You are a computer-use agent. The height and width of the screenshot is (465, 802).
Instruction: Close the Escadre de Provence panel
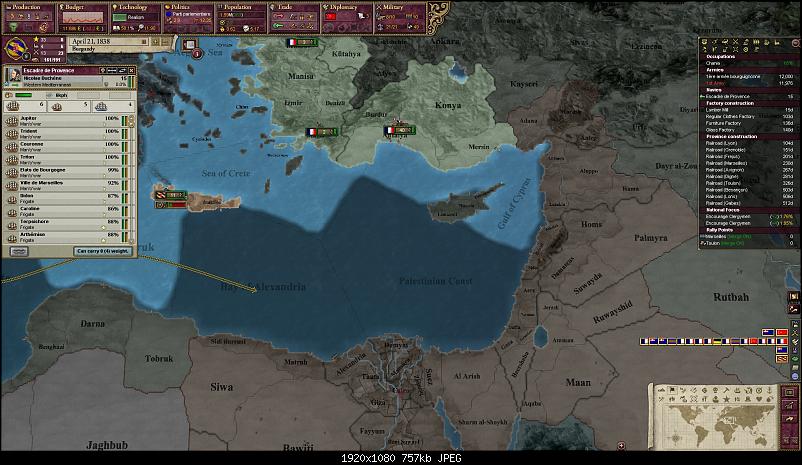pos(131,70)
